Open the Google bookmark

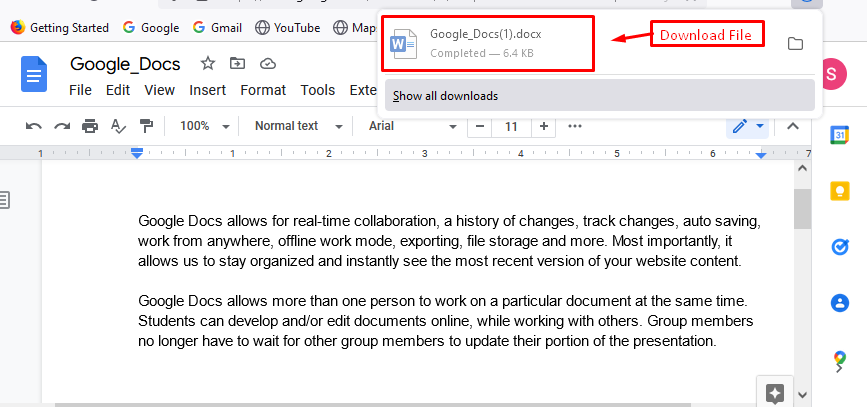(x=151, y=27)
